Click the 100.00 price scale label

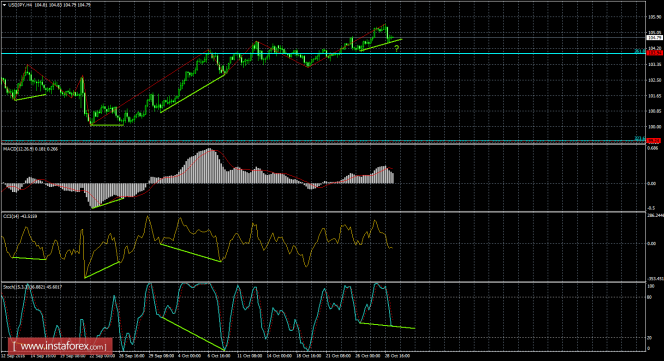point(655,127)
